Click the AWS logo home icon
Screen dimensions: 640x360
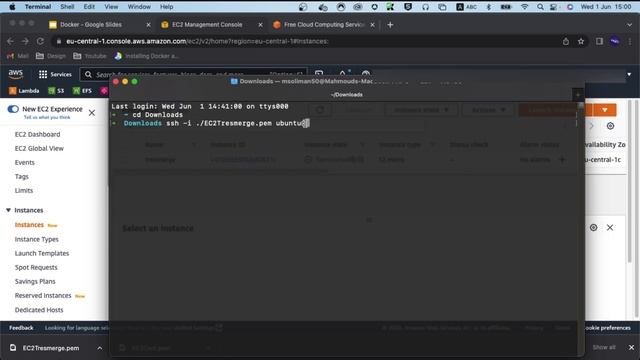coord(16,74)
